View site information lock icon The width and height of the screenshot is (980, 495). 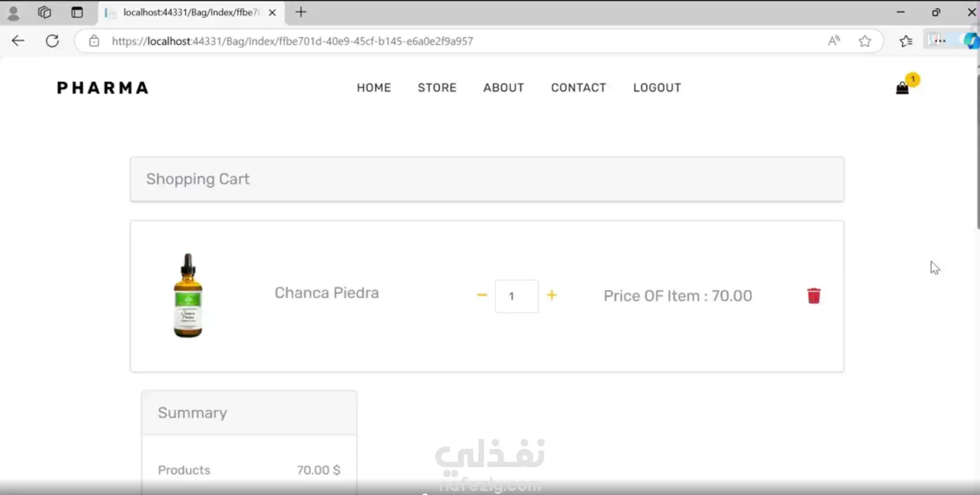point(94,41)
